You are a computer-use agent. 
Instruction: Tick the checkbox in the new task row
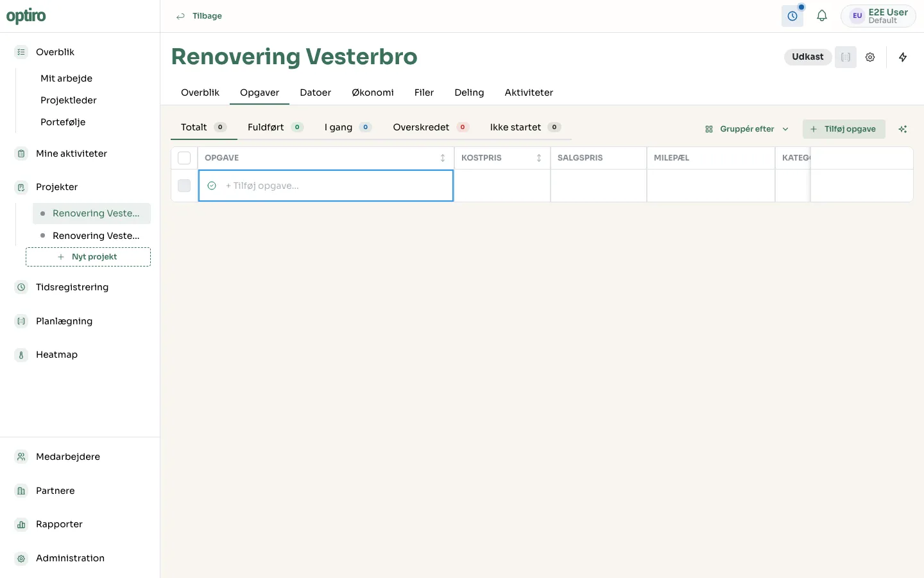(x=184, y=186)
